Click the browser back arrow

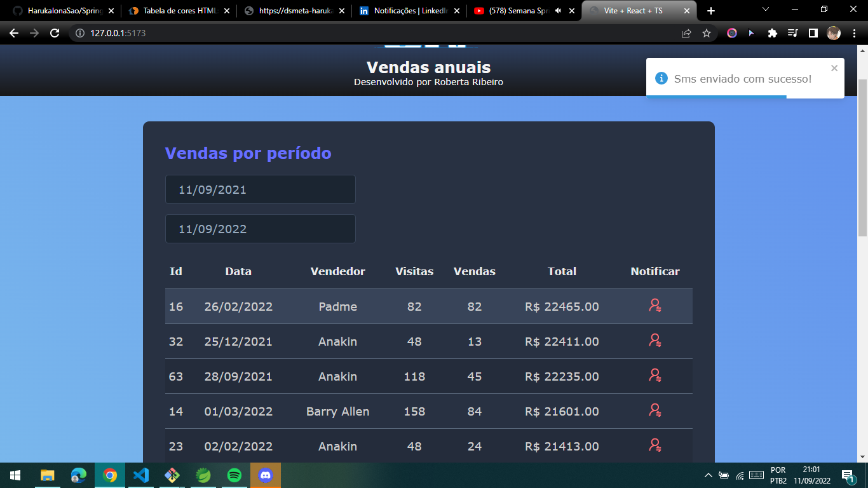[13, 32]
